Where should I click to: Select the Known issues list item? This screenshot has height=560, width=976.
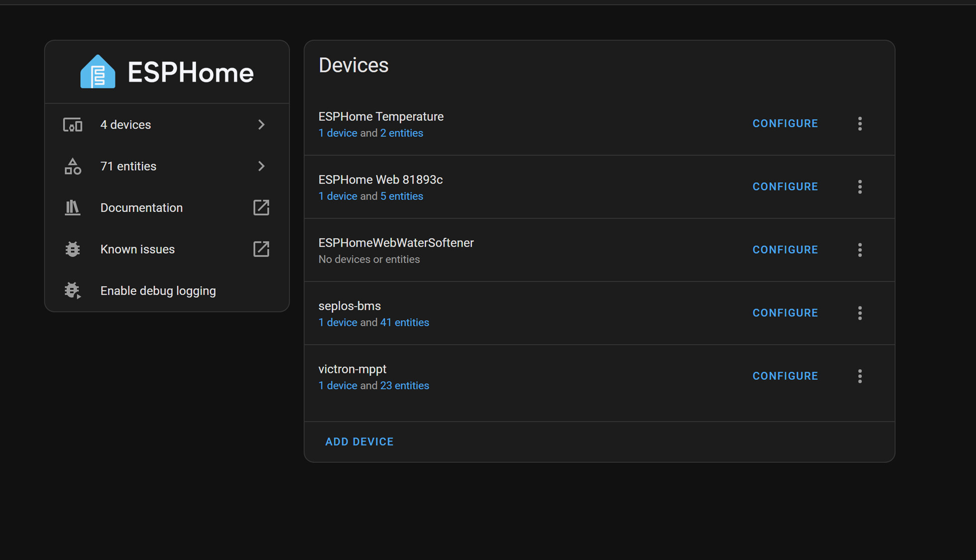pyautogui.click(x=137, y=249)
